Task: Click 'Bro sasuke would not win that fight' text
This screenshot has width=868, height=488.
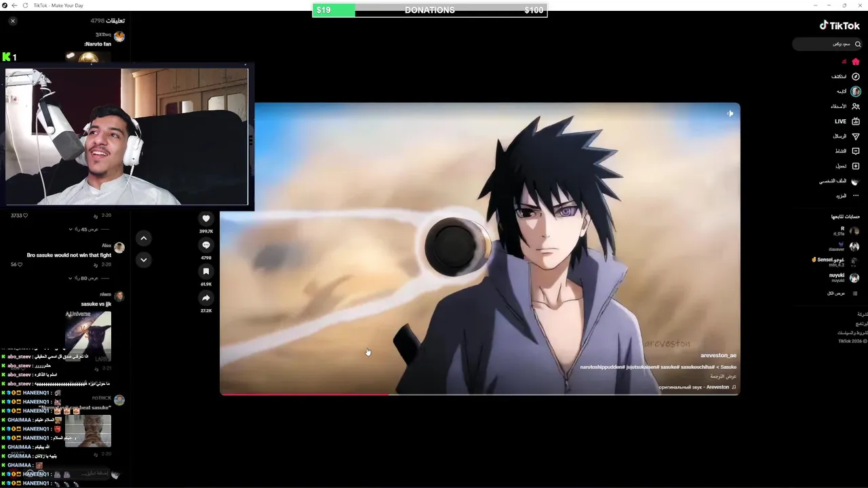Action: click(68, 256)
